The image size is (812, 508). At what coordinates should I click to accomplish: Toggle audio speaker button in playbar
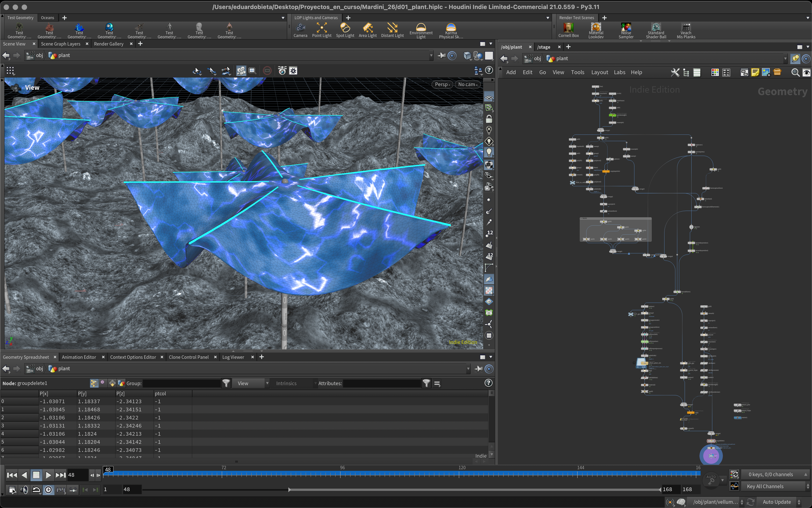24,490
